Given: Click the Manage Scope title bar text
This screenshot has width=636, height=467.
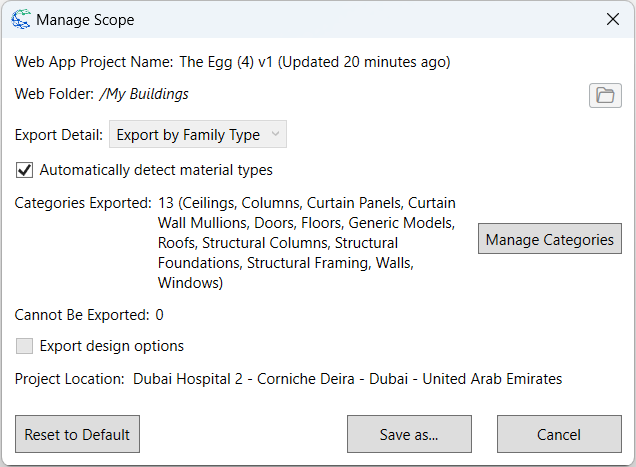Looking at the screenshot, I should (85, 20).
